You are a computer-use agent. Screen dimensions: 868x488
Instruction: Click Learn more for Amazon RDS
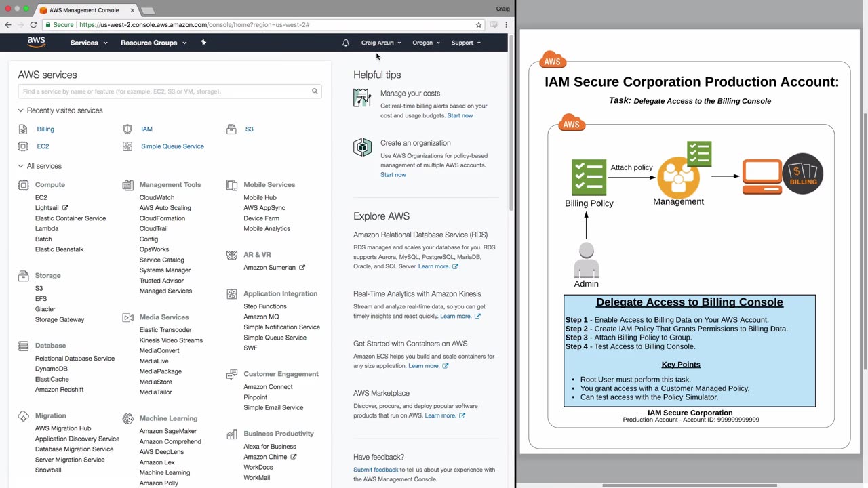(438, 266)
